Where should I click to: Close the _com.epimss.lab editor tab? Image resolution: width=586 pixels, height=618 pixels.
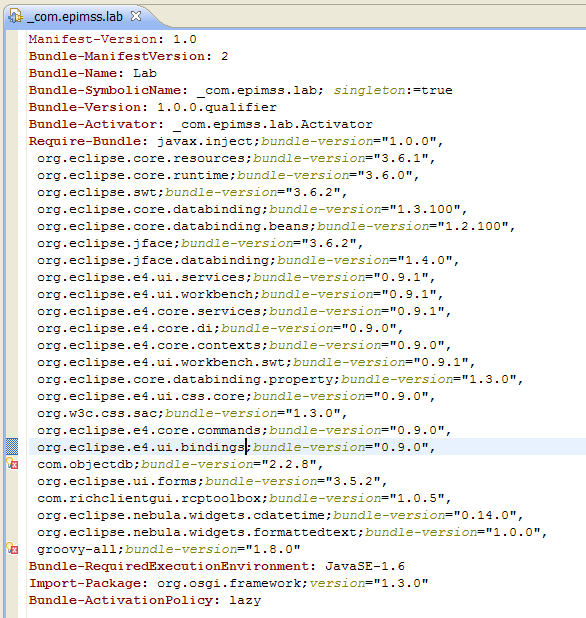coord(136,16)
